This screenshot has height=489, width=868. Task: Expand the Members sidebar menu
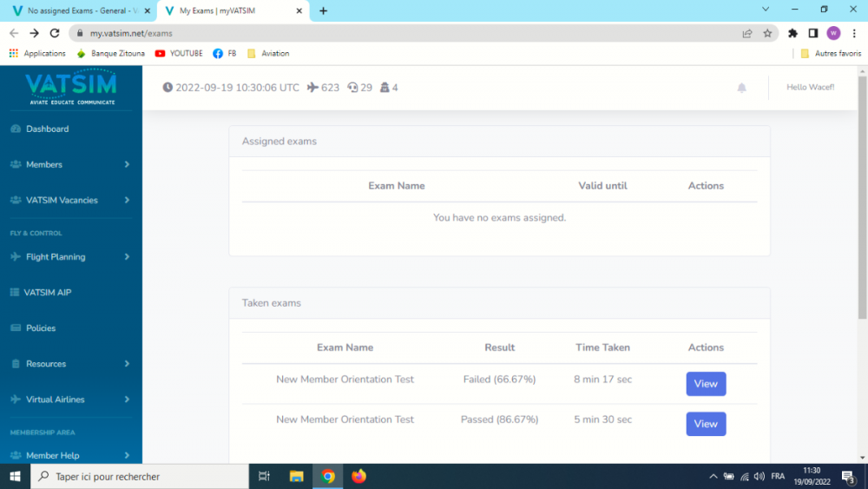click(127, 164)
